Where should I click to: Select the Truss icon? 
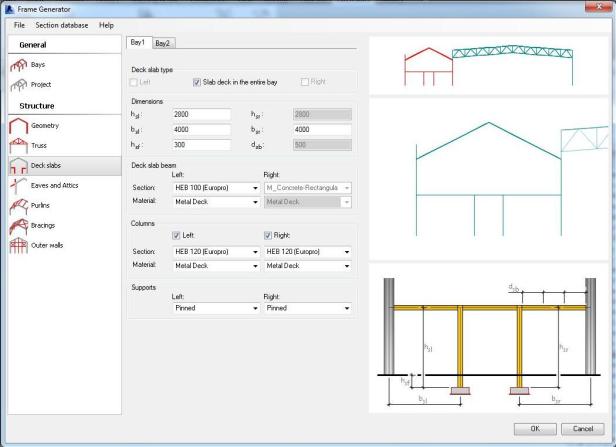pos(19,146)
